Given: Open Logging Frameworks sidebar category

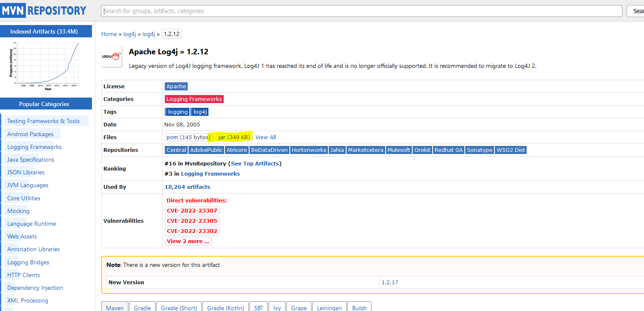Looking at the screenshot, I should [34, 147].
